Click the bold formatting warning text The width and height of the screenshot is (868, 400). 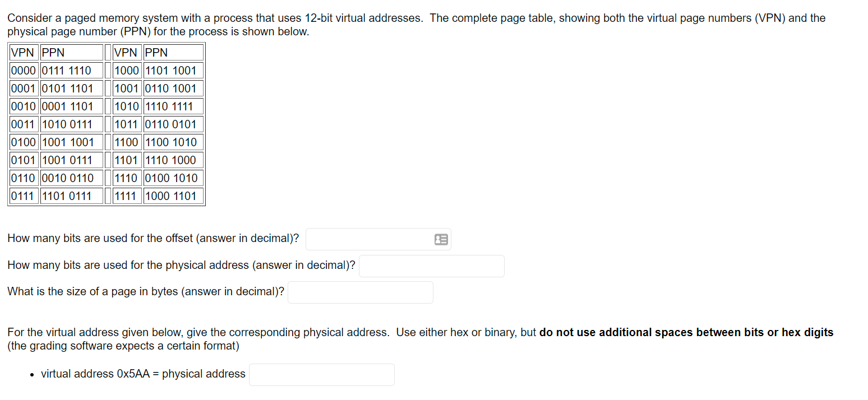point(686,332)
